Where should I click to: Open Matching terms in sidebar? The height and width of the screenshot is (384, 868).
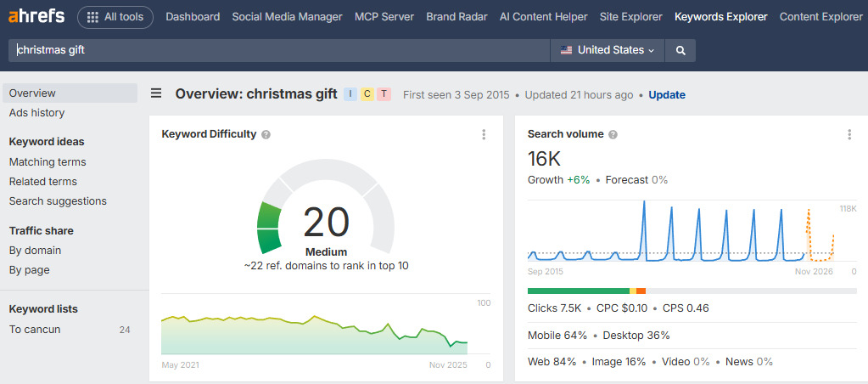(x=48, y=161)
